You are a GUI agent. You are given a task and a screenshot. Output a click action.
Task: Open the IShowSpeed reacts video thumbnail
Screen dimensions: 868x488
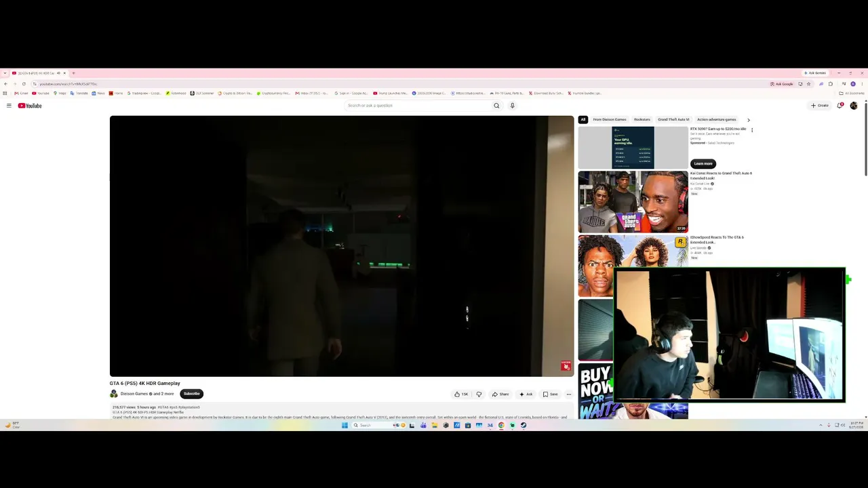pos(633,266)
